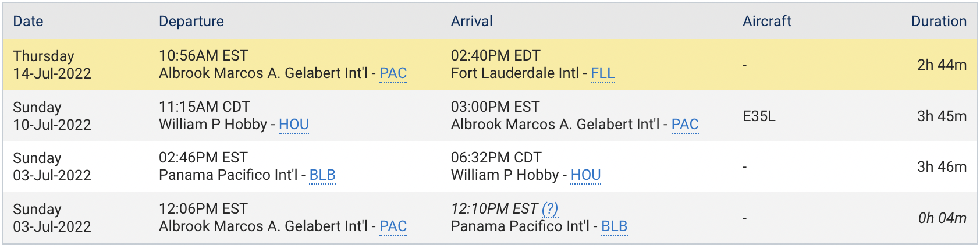The image size is (980, 248).
Task: Click the E35L aircraft type cell
Action: [759, 116]
